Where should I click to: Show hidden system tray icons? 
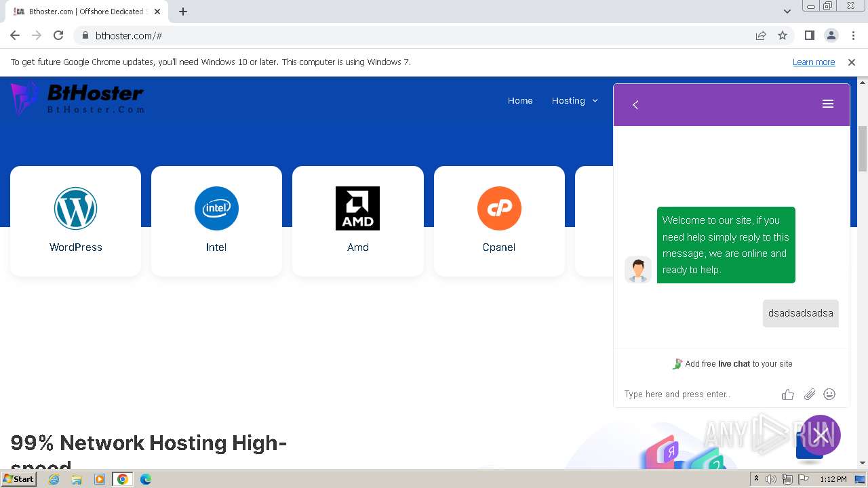756,479
